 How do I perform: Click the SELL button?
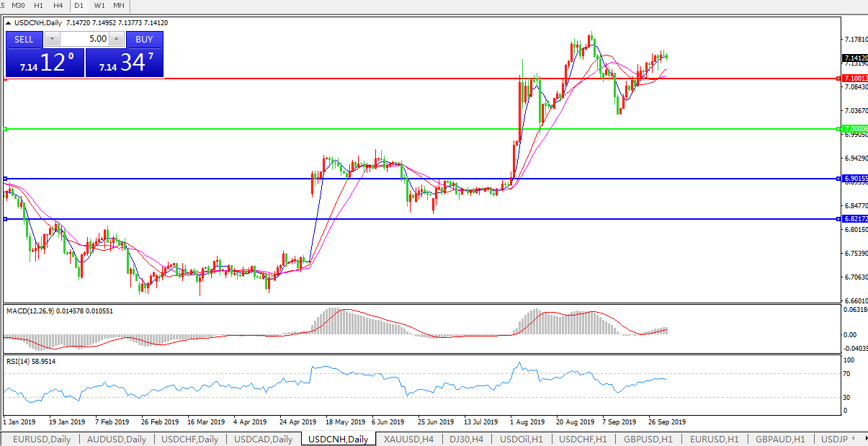24,40
